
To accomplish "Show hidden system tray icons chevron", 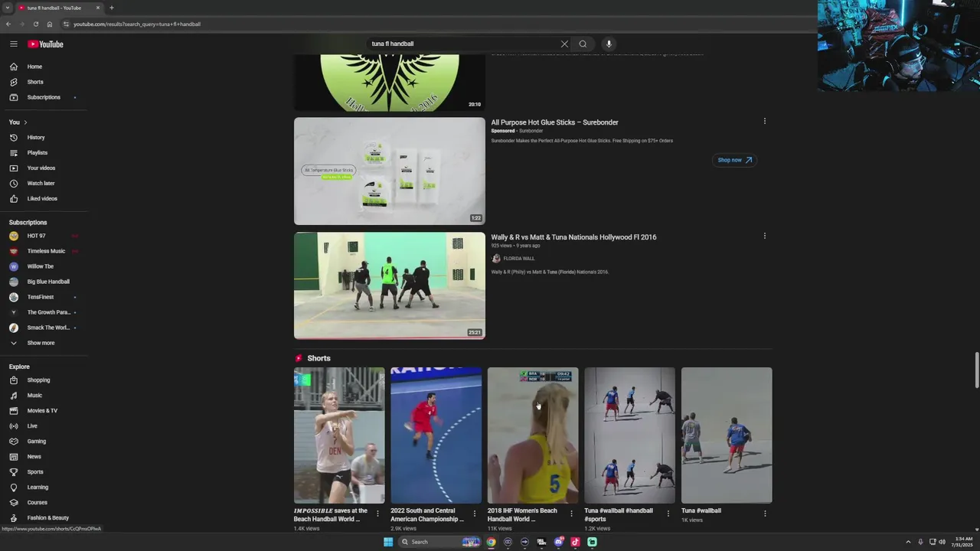I will pos(910,542).
